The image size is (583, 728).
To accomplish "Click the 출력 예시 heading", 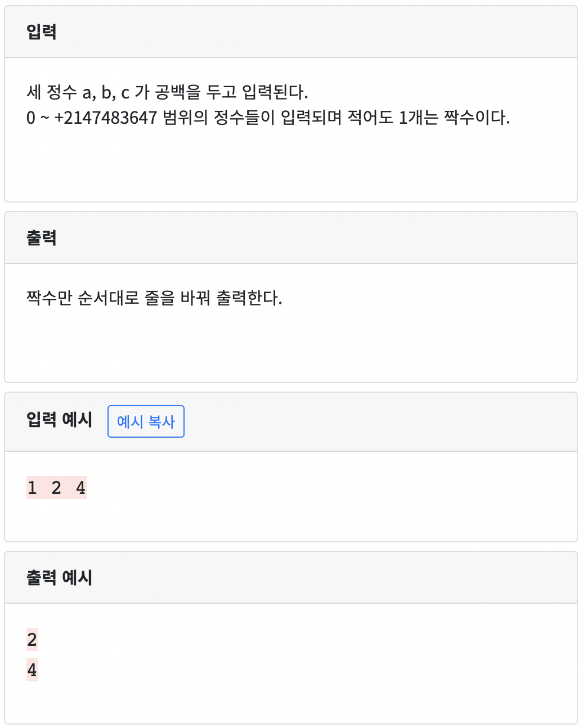I will click(x=59, y=577).
